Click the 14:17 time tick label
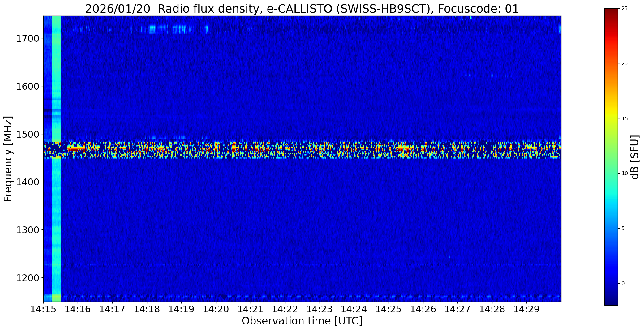Image resolution: width=644 pixels, height=330 pixels. tap(113, 309)
